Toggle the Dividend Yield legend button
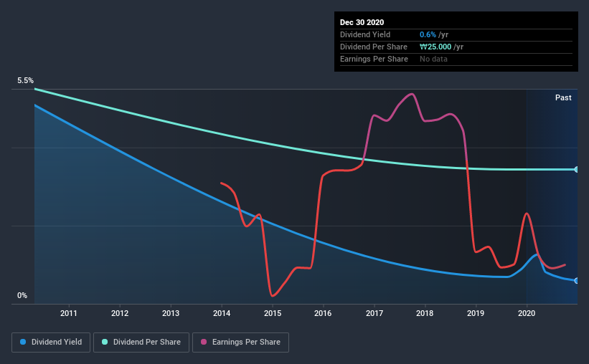 point(51,343)
